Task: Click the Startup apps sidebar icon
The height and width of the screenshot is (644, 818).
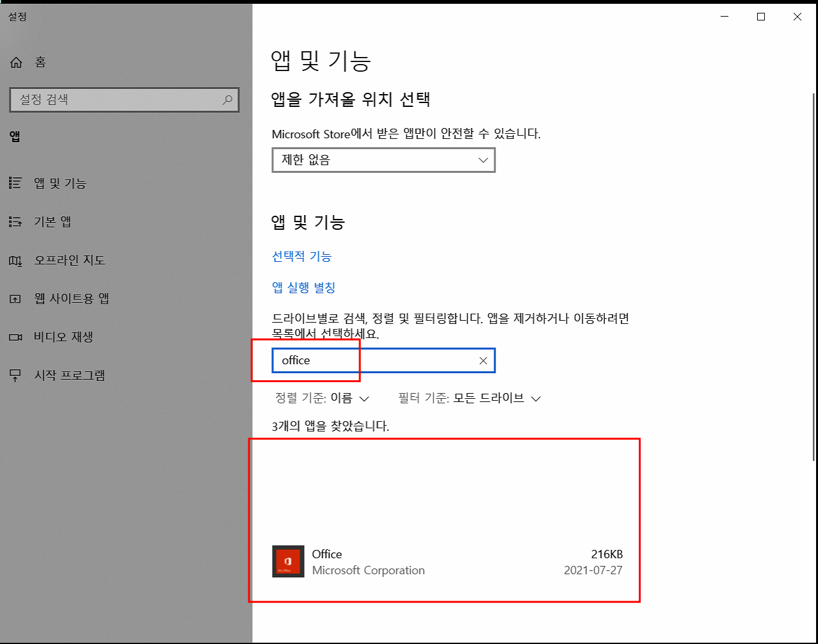Action: (15, 375)
